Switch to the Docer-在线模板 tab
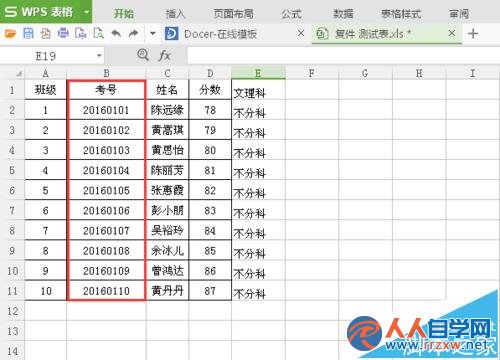Viewport: 500px width, 360px height. [220, 34]
